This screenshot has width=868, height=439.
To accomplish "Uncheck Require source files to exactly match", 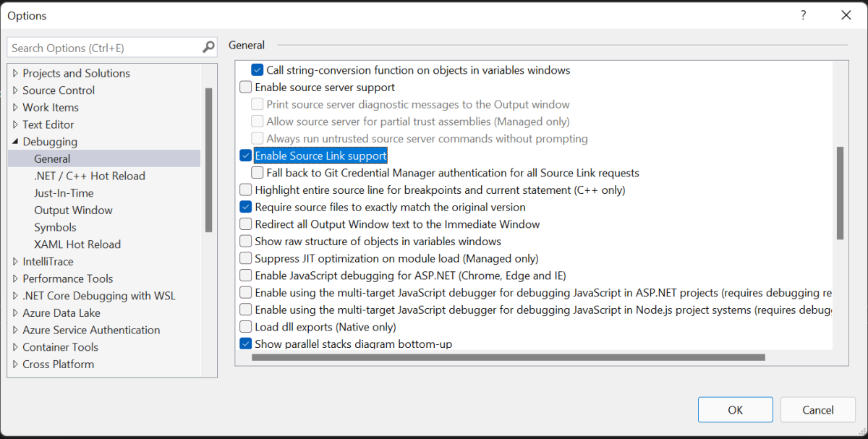I will coord(246,207).
